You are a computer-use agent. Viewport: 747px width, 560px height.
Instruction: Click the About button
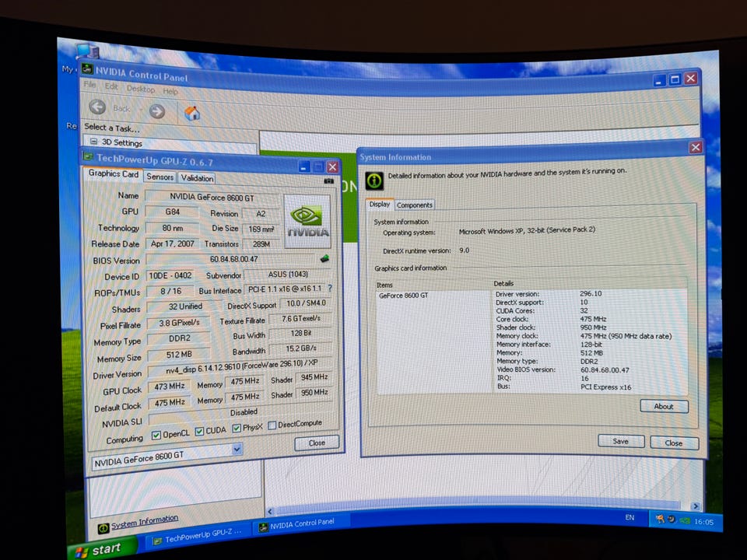[x=664, y=406]
